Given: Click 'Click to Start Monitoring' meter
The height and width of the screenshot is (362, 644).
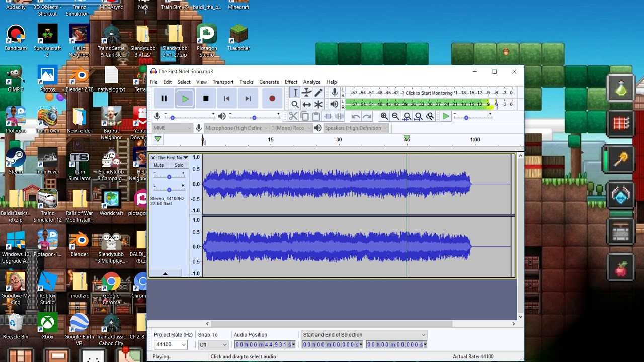Looking at the screenshot, I should coord(429,93).
